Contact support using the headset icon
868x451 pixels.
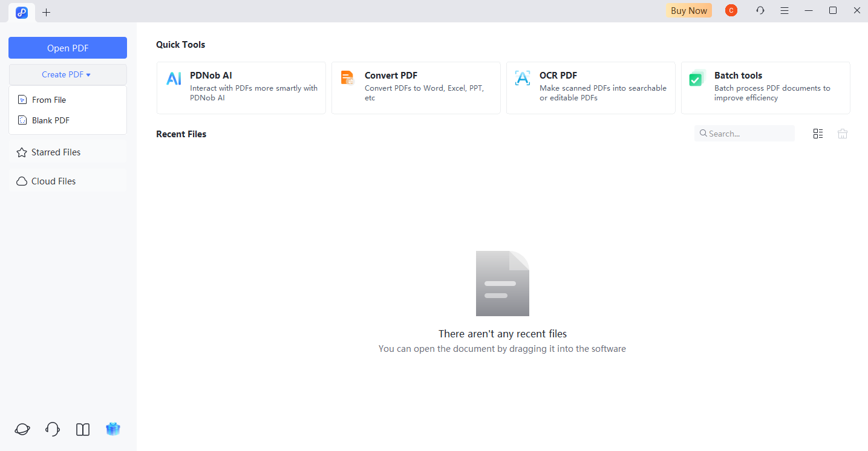coord(52,429)
